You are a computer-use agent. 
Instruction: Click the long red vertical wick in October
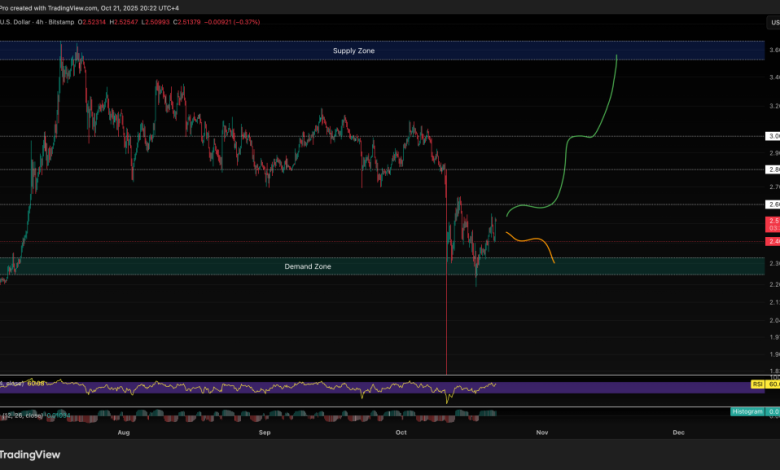tap(445, 320)
